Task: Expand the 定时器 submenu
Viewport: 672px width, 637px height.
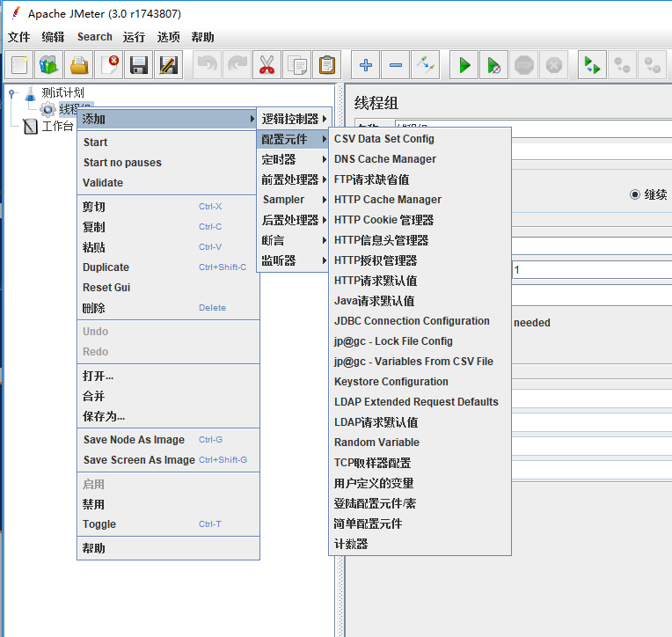Action: tap(294, 159)
